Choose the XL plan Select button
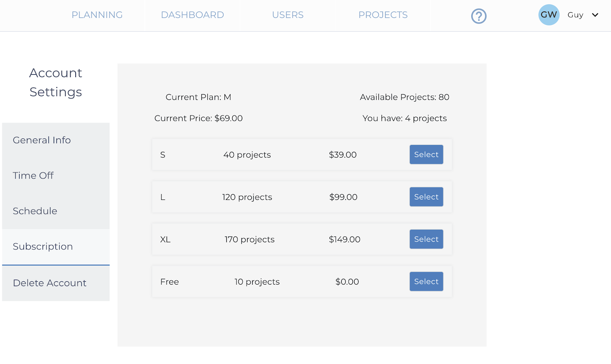 click(x=426, y=239)
